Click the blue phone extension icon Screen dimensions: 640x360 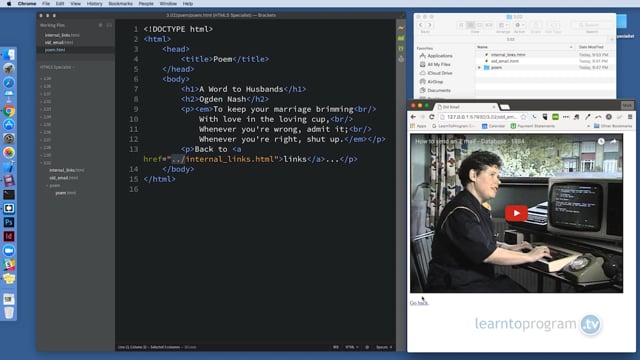click(x=534, y=117)
